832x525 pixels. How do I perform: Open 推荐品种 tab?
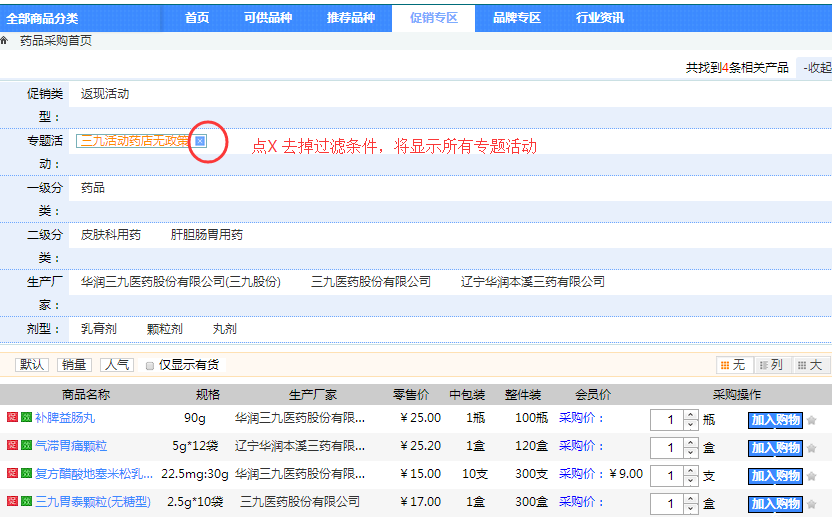[351, 18]
